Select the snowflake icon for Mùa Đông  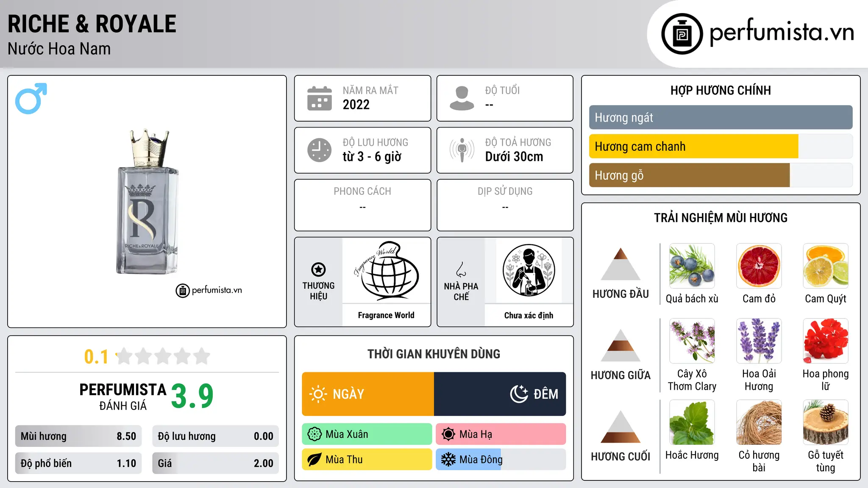click(x=448, y=460)
